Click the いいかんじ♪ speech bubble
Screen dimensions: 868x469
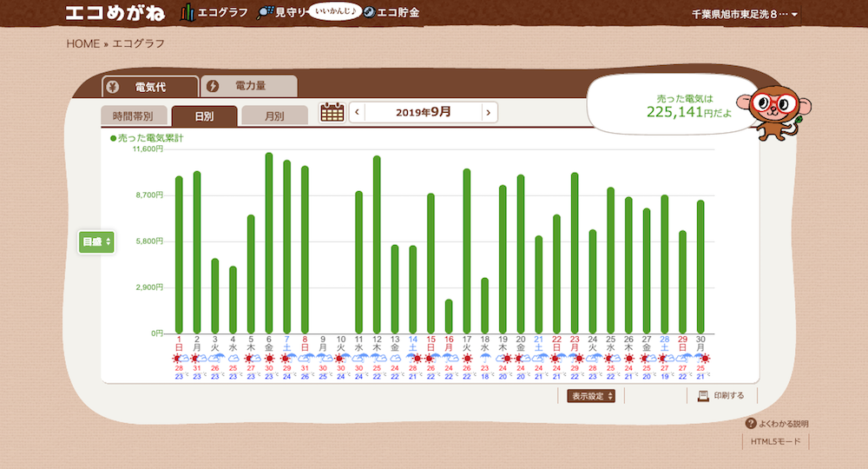click(x=335, y=11)
